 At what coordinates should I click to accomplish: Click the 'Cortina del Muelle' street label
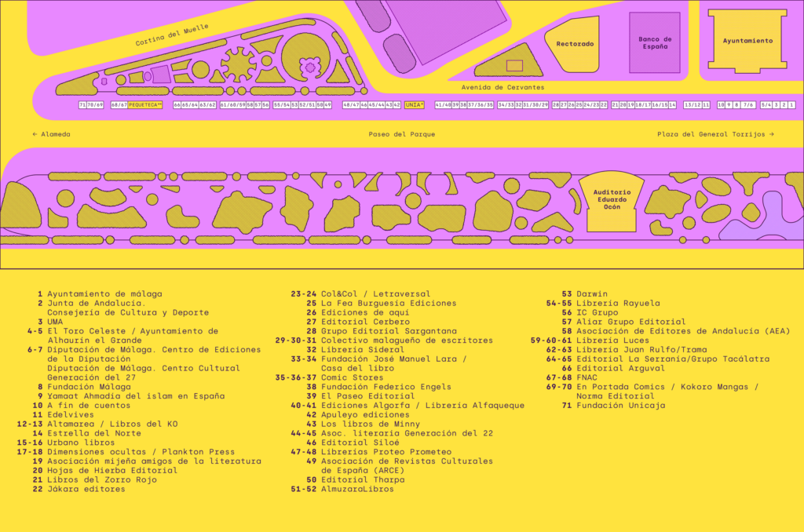172,35
